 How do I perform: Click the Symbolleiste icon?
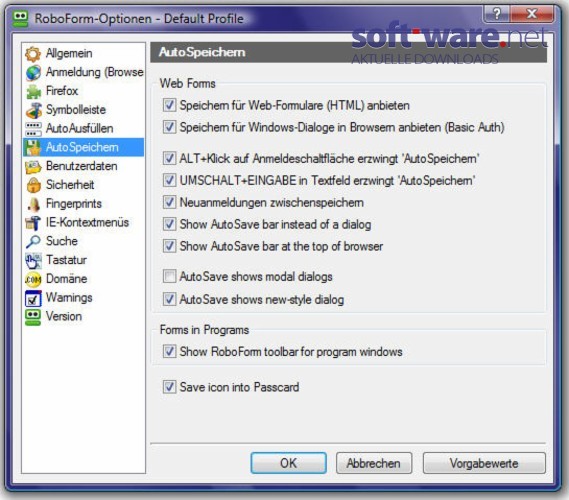click(x=33, y=110)
